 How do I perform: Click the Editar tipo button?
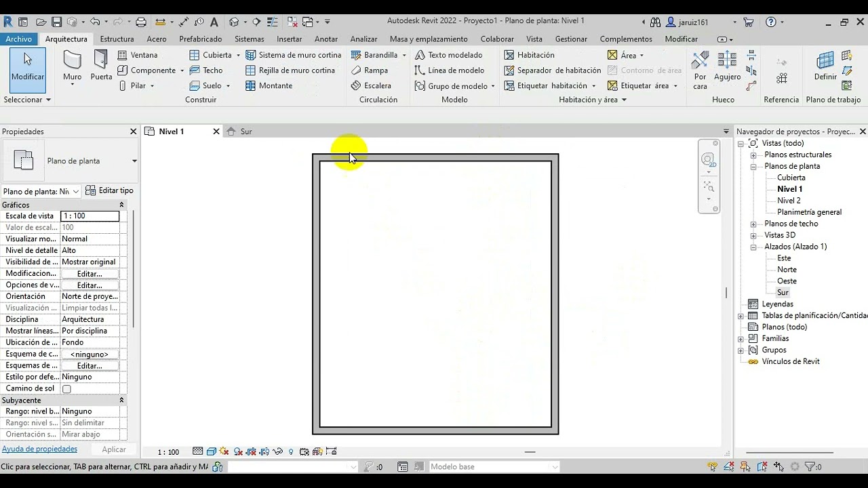(x=110, y=191)
